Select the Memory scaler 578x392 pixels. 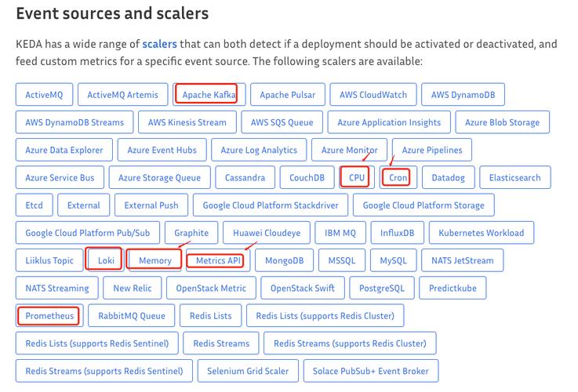tap(154, 260)
